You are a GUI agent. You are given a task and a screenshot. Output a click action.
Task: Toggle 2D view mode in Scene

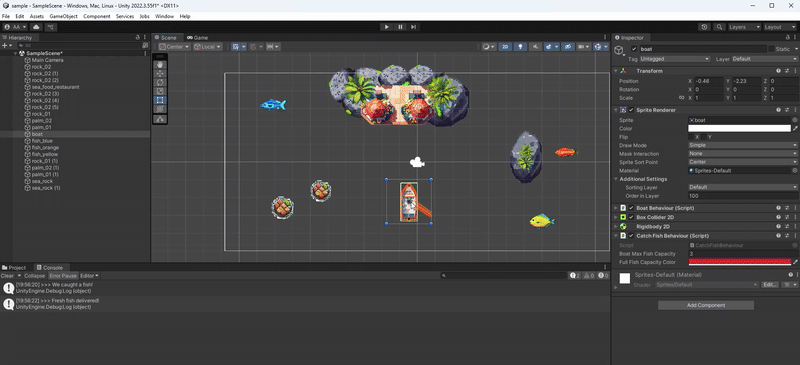[x=505, y=46]
